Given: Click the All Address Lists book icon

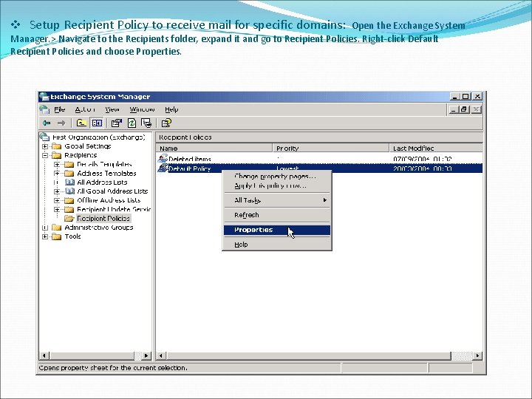Looking at the screenshot, I should coord(69,183).
